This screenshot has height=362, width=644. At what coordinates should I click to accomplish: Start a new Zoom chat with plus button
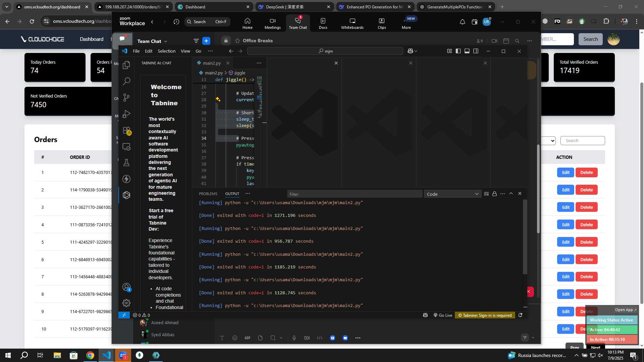(x=206, y=41)
